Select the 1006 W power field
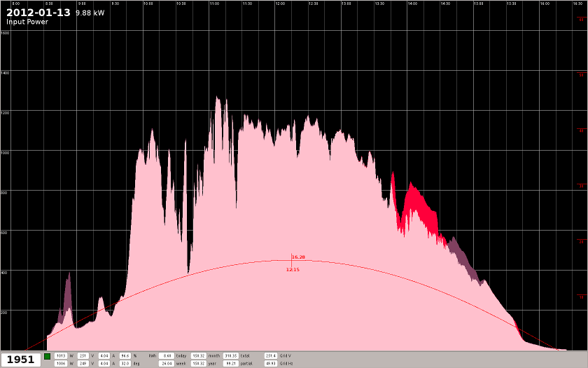588x368 pixels. (x=61, y=364)
